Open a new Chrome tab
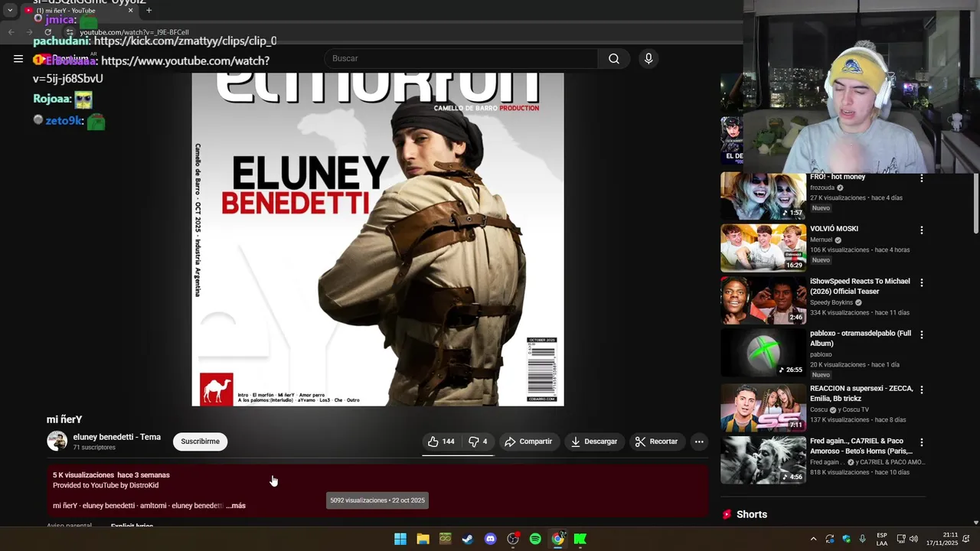Screen dimensions: 980x551 (149, 11)
